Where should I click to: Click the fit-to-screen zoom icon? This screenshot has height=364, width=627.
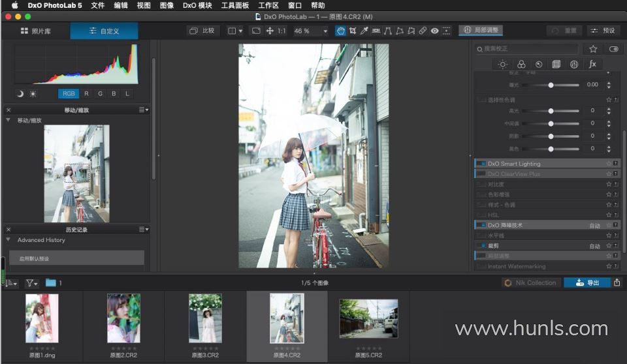point(256,31)
